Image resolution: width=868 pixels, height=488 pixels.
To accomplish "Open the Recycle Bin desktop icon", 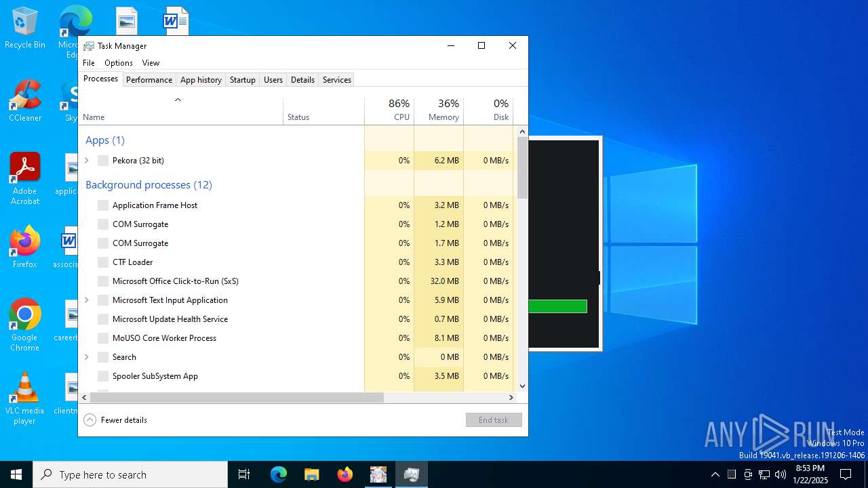I will pos(25,28).
